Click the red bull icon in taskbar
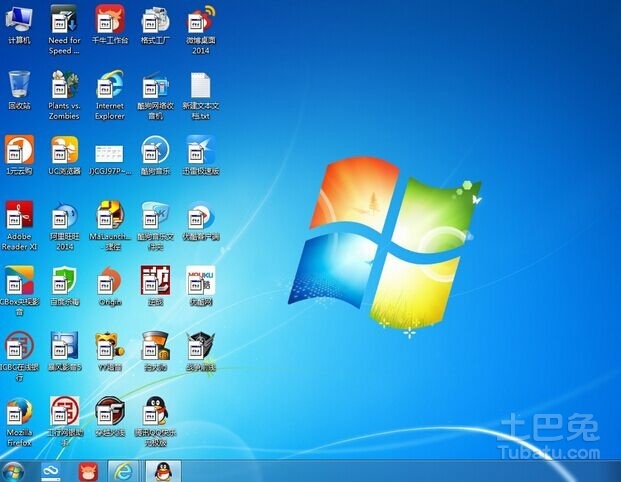Viewport: 621px width, 482px height. (87, 470)
